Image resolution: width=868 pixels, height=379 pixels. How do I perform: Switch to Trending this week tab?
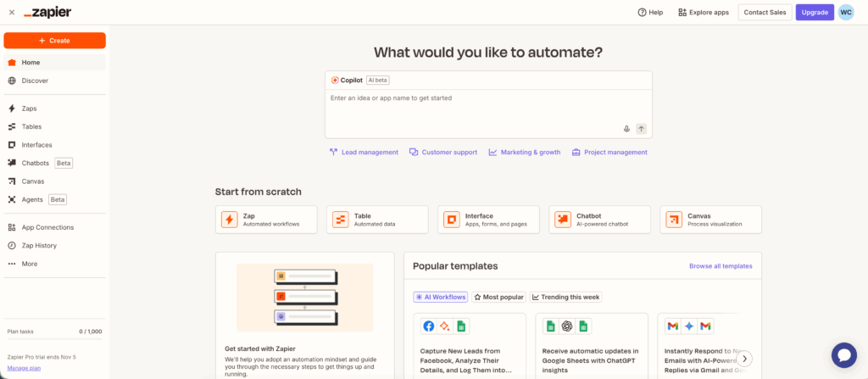pos(565,297)
